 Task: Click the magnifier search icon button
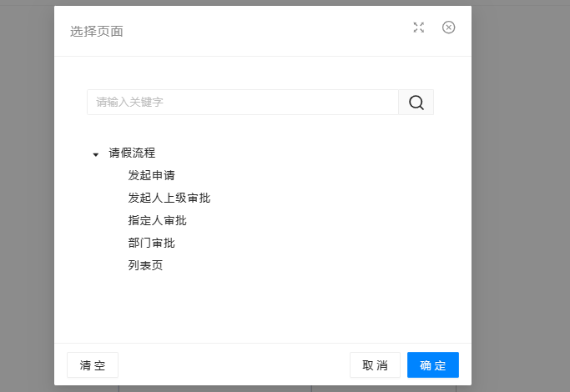coord(416,103)
